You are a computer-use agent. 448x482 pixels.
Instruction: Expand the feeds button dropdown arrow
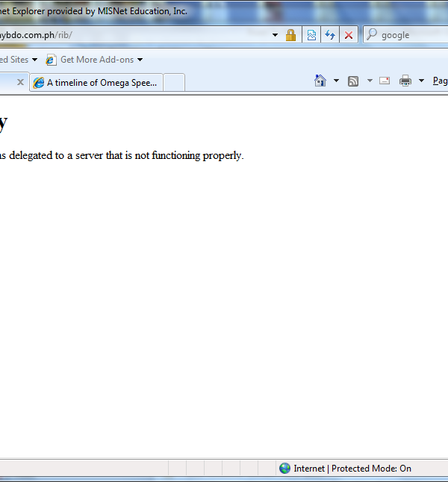coord(370,81)
